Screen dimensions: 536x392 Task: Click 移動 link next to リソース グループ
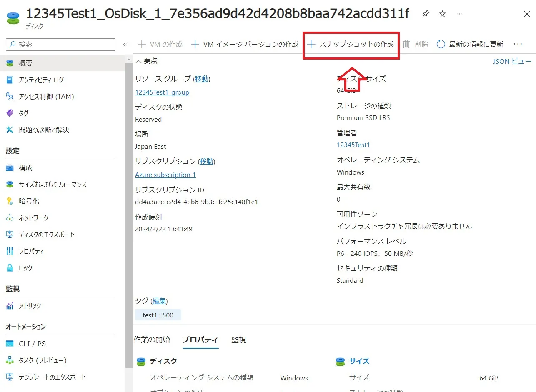[x=202, y=79]
